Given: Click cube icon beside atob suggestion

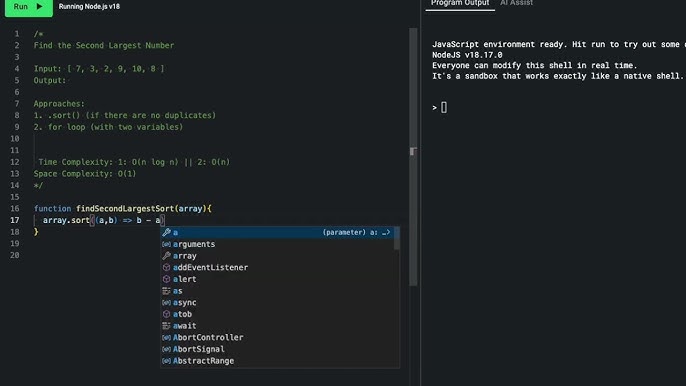Looking at the screenshot, I should pos(166,314).
